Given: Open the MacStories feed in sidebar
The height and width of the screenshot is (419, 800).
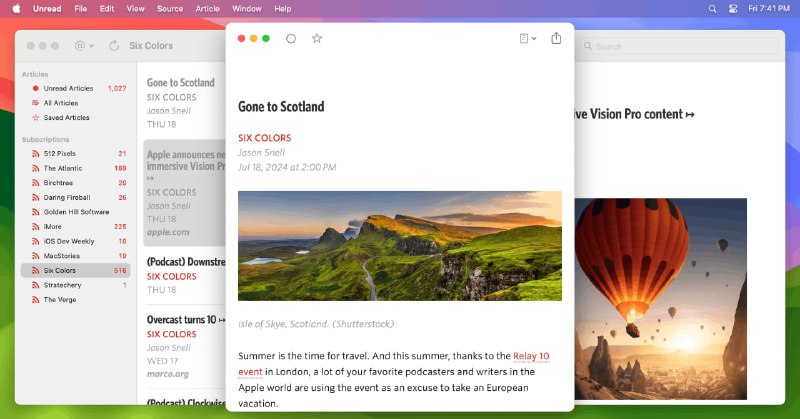Looking at the screenshot, I should 63,256.
